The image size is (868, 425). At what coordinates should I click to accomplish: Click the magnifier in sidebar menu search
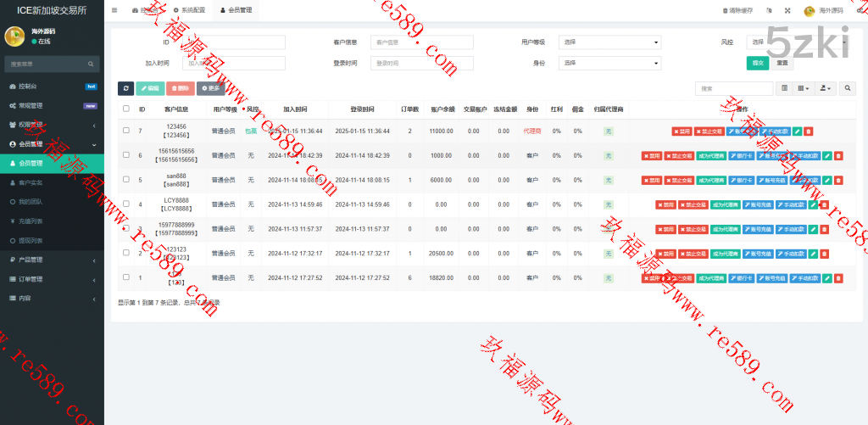coord(91,64)
